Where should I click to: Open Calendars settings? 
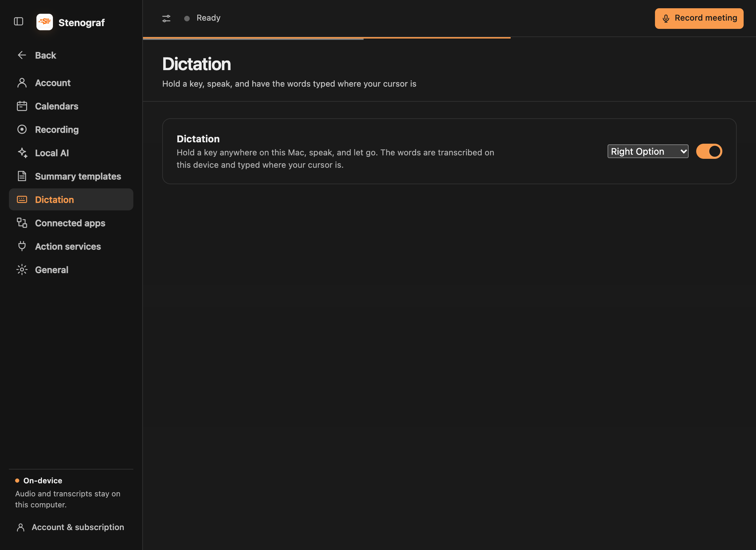point(71,106)
